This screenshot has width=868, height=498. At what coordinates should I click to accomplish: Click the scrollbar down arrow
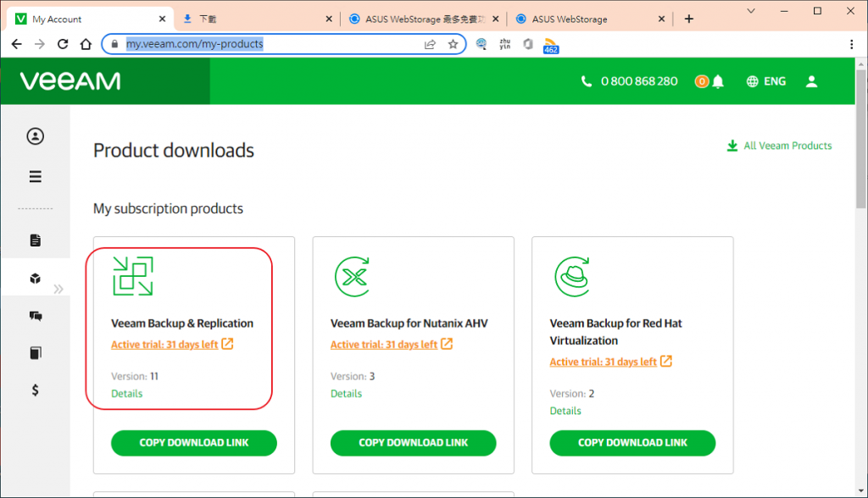[861, 491]
